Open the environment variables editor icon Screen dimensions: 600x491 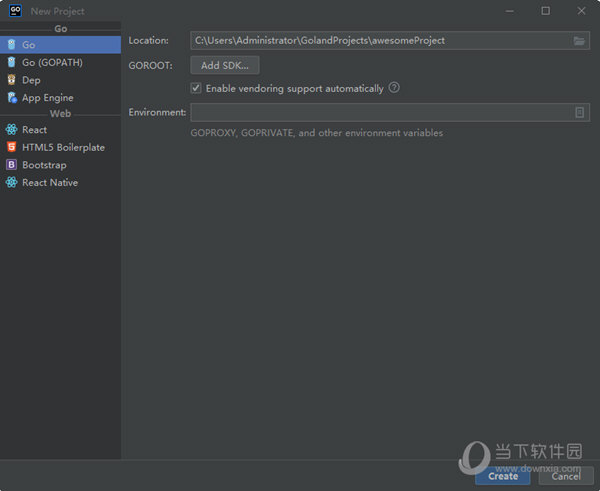click(580, 113)
